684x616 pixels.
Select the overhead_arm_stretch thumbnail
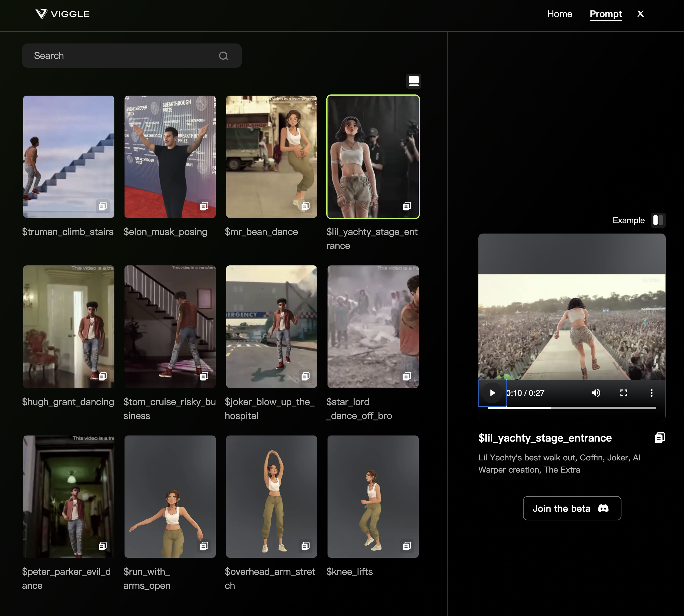coord(271,497)
